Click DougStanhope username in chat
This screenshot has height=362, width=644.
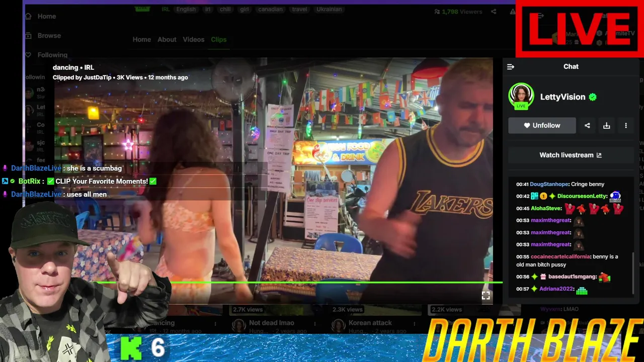(549, 184)
